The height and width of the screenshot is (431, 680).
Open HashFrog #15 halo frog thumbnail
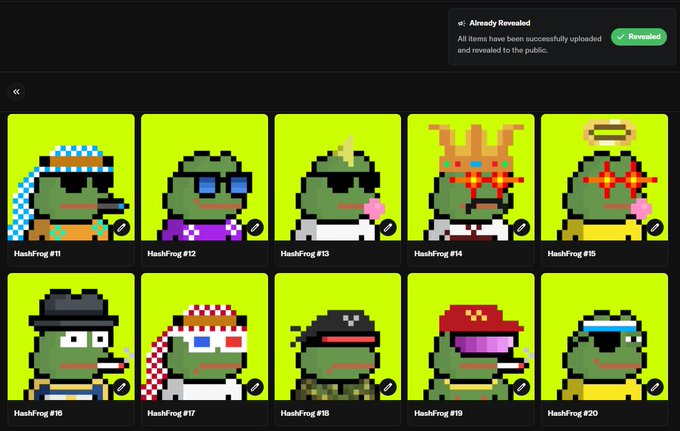coord(605,177)
